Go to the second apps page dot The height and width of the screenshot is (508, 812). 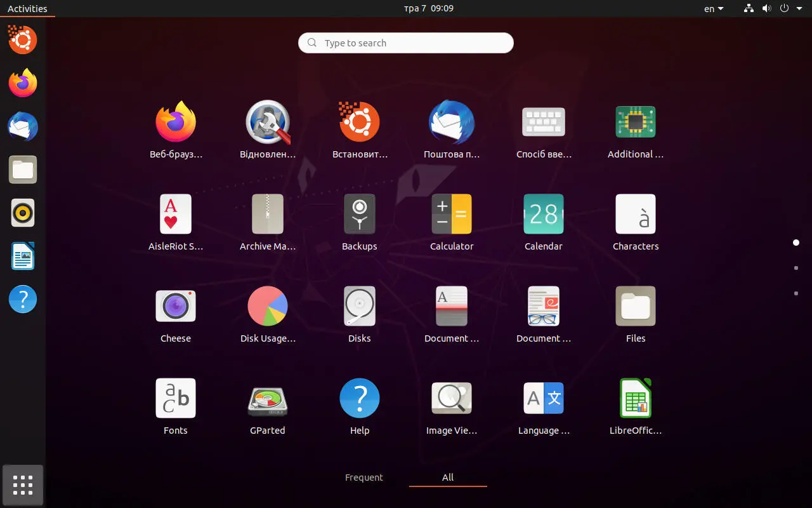click(796, 268)
